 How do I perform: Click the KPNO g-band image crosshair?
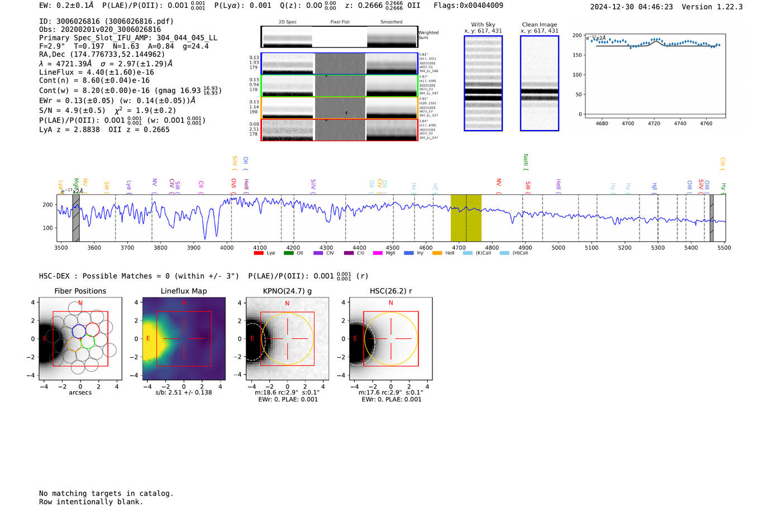[x=288, y=339]
